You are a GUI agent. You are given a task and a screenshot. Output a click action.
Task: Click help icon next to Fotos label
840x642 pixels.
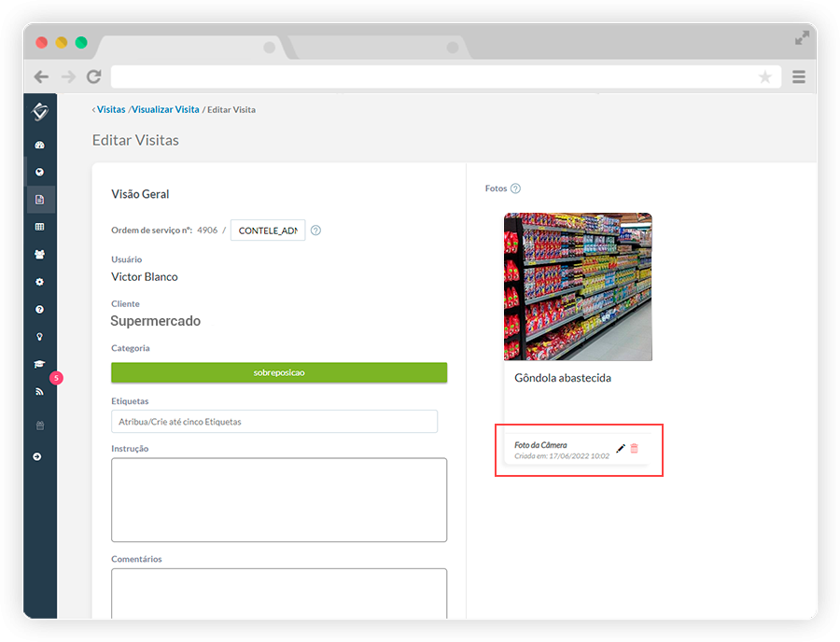515,188
